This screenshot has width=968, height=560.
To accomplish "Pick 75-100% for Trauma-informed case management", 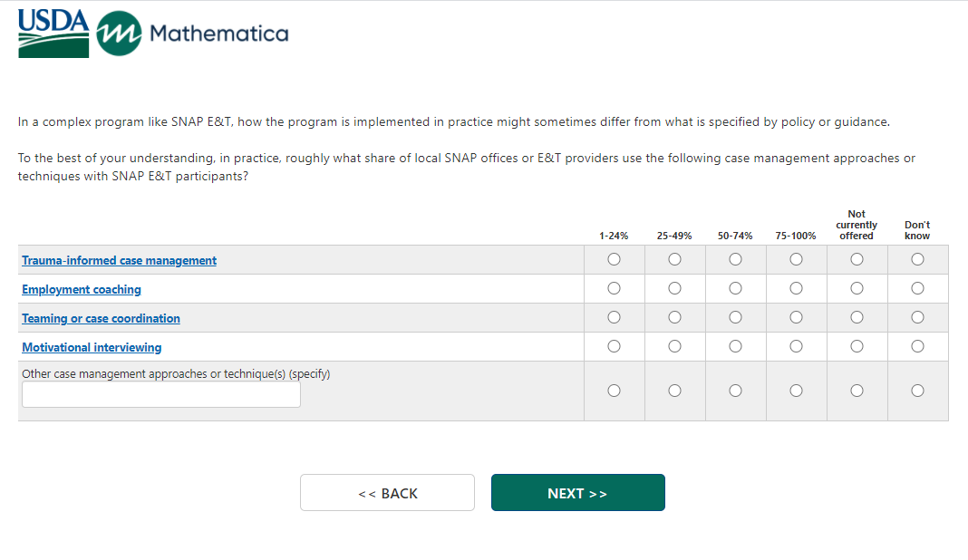I will coord(796,259).
